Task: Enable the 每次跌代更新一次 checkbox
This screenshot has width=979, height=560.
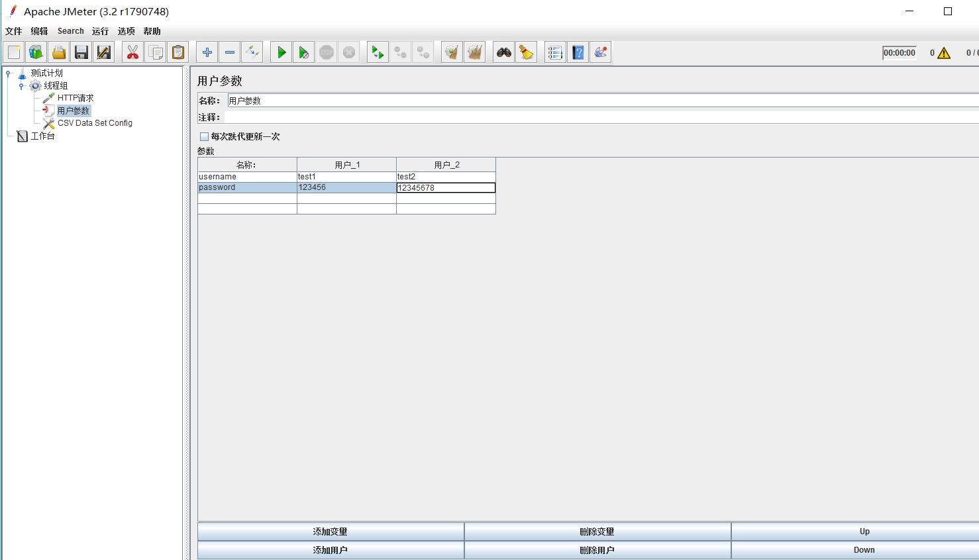Action: [204, 136]
